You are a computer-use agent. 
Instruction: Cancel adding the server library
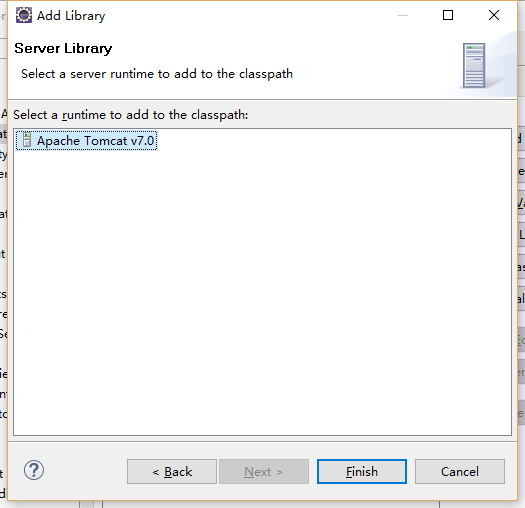tap(460, 471)
